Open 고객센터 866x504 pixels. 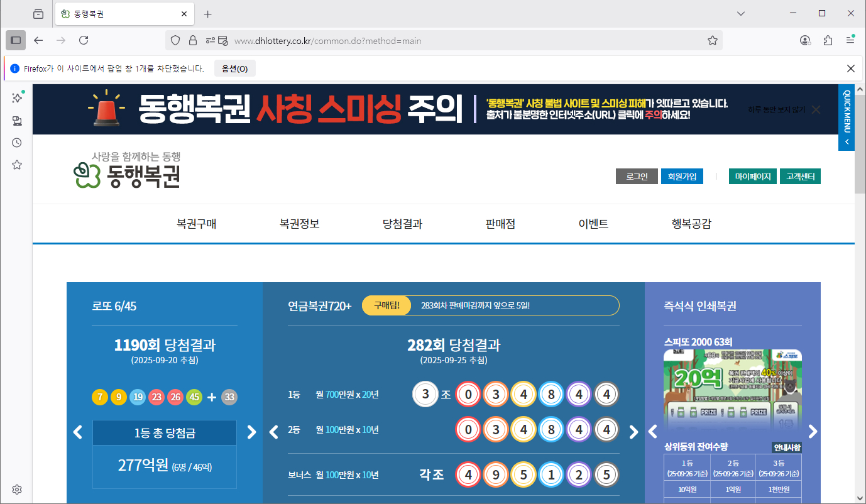[801, 177]
